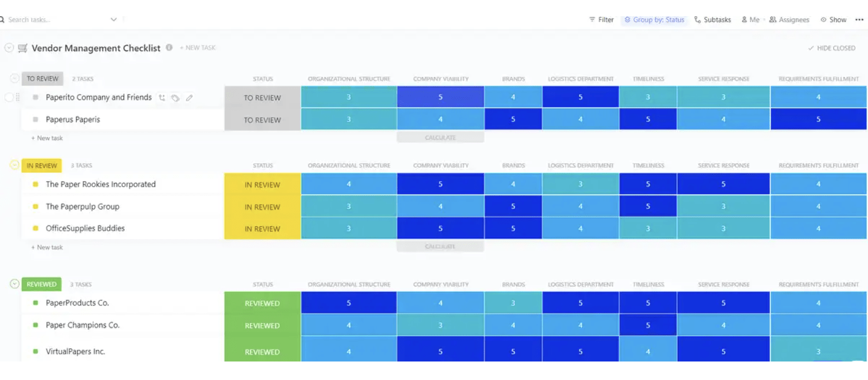Click The Paper Rookies status square

coord(35,184)
